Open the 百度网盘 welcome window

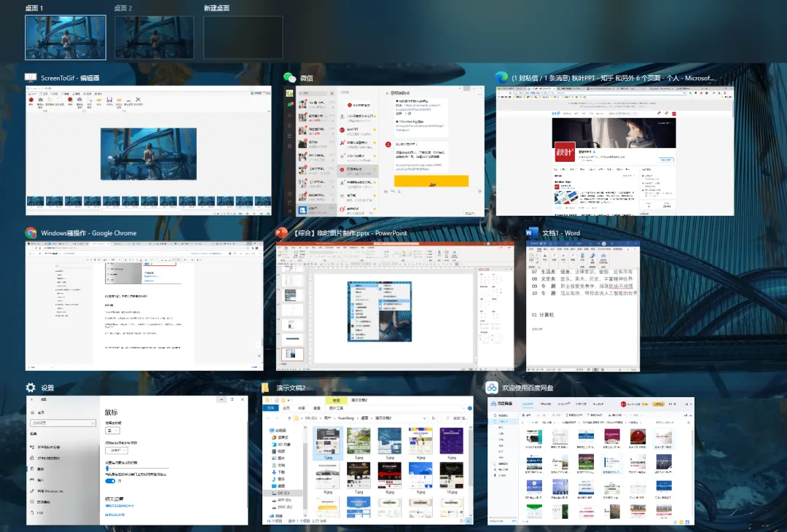[590, 459]
